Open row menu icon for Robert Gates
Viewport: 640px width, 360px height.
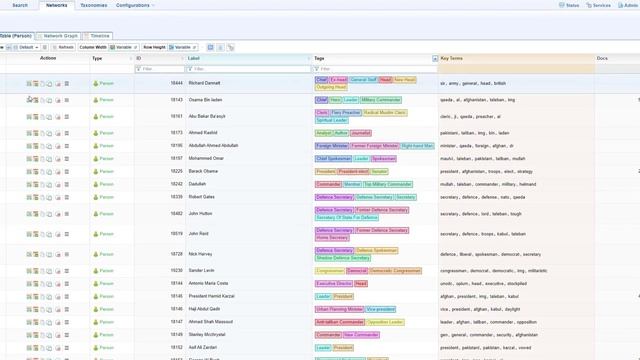67,197
